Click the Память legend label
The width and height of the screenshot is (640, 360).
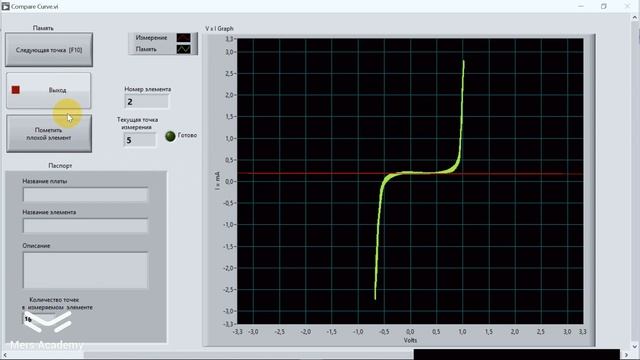[146, 49]
